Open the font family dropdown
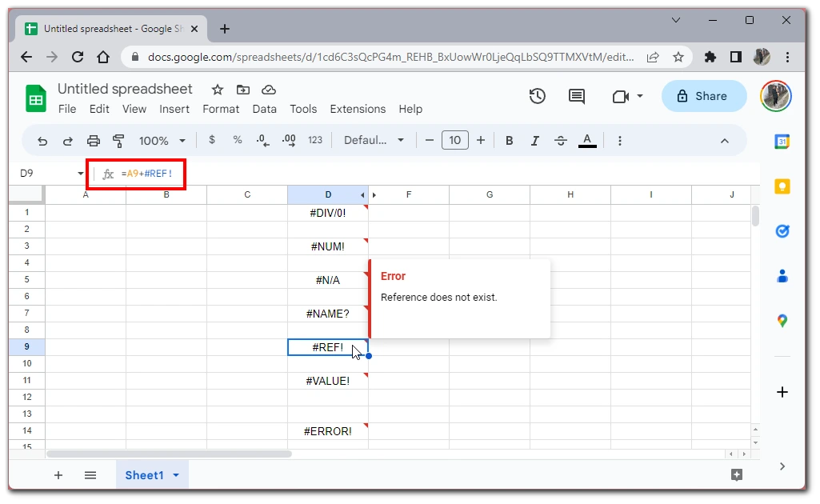This screenshot has width=820, height=504. pos(372,140)
